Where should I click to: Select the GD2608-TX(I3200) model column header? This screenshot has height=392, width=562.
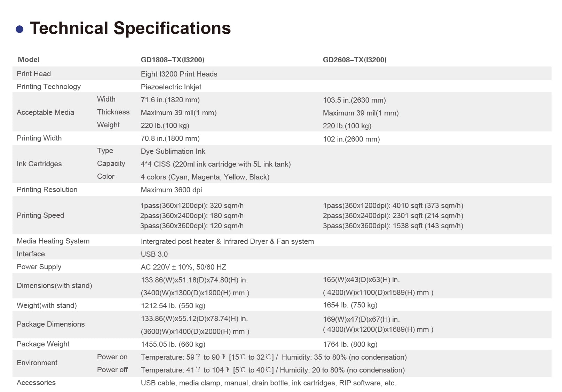(354, 60)
